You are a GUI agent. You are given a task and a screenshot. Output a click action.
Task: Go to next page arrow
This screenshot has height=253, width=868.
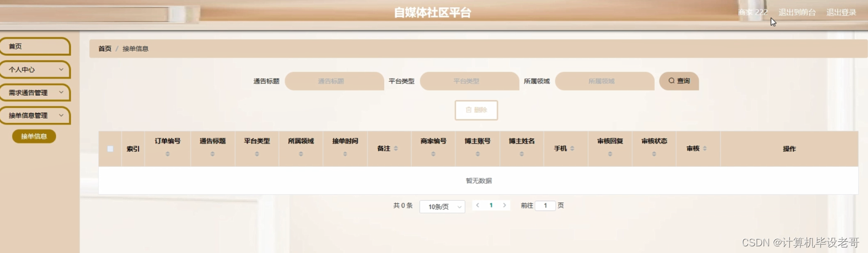pos(504,205)
